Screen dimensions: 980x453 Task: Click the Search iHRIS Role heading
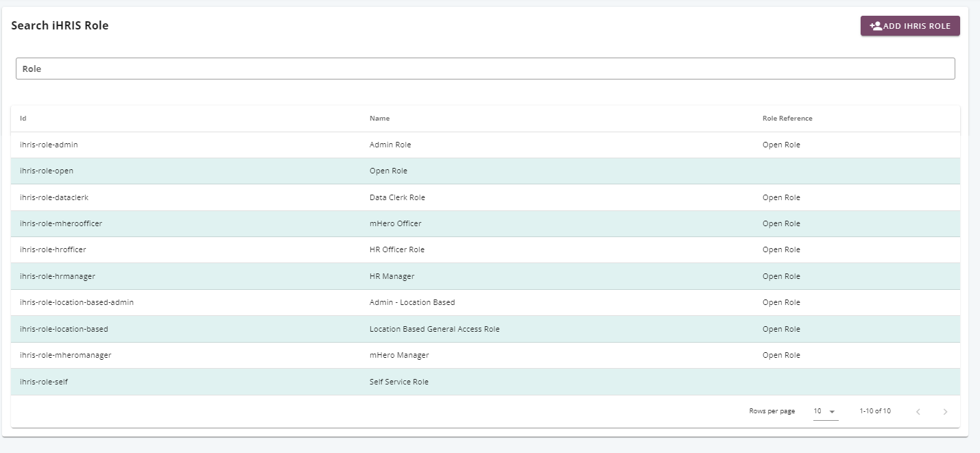[x=60, y=25]
